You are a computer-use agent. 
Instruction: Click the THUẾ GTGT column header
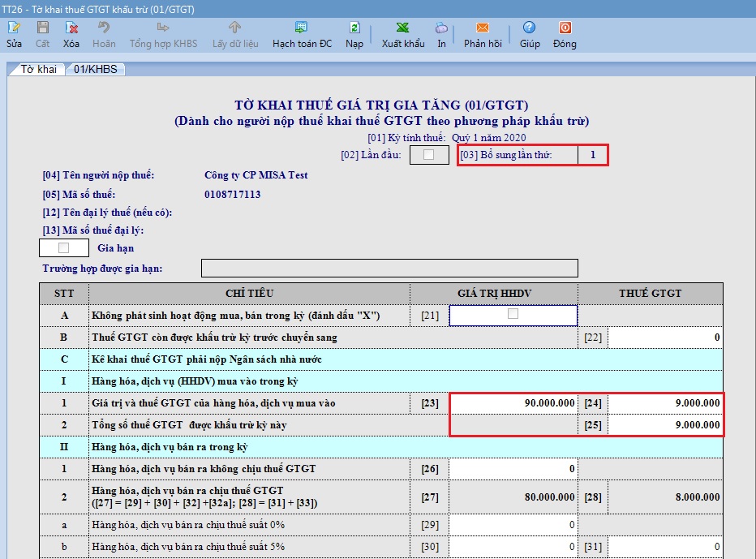[x=651, y=293]
